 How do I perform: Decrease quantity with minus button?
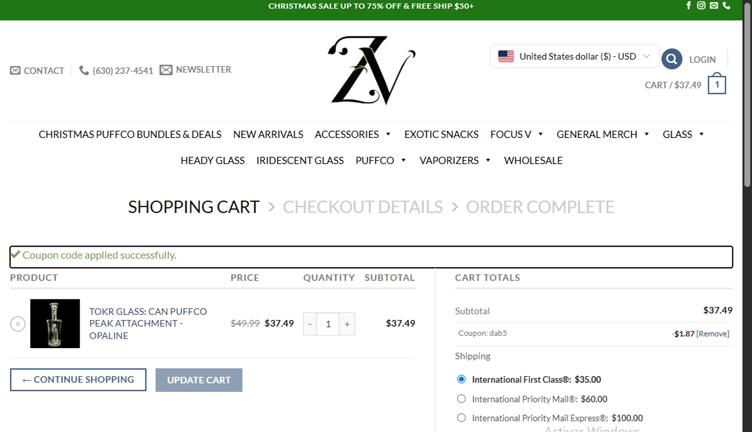[310, 324]
